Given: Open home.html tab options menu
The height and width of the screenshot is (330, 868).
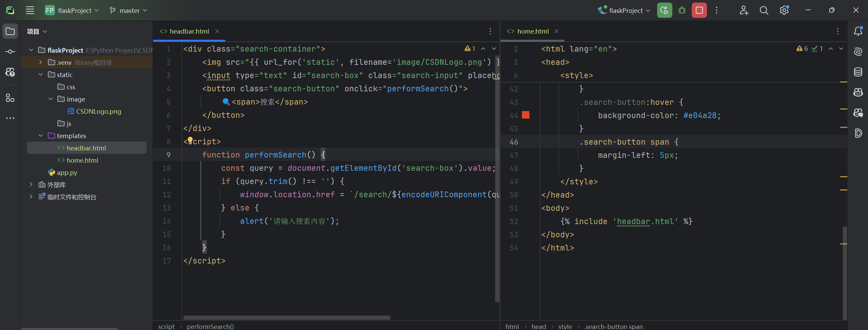Looking at the screenshot, I should click(838, 31).
